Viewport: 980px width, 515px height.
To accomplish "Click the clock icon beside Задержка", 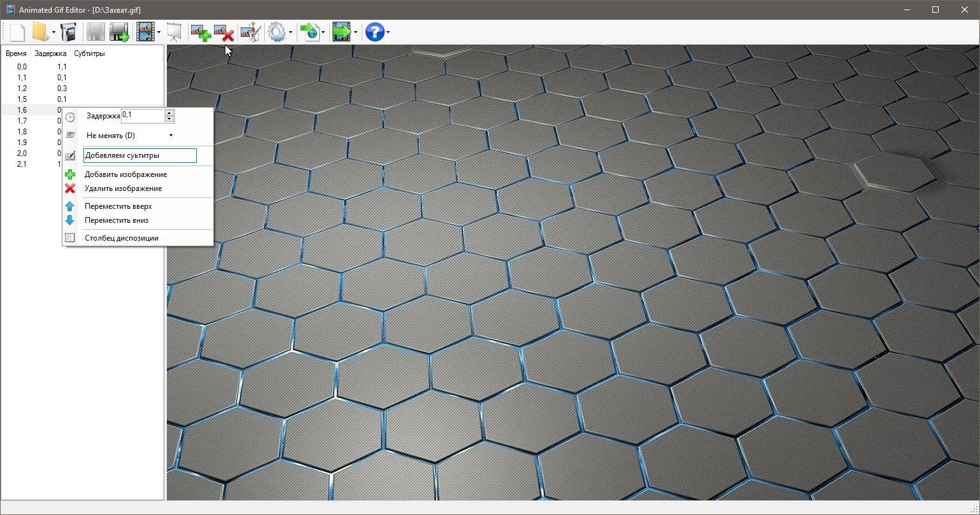I will coord(71,116).
